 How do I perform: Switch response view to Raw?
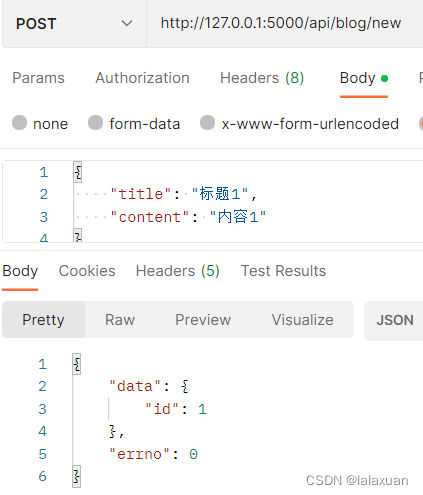coord(120,320)
